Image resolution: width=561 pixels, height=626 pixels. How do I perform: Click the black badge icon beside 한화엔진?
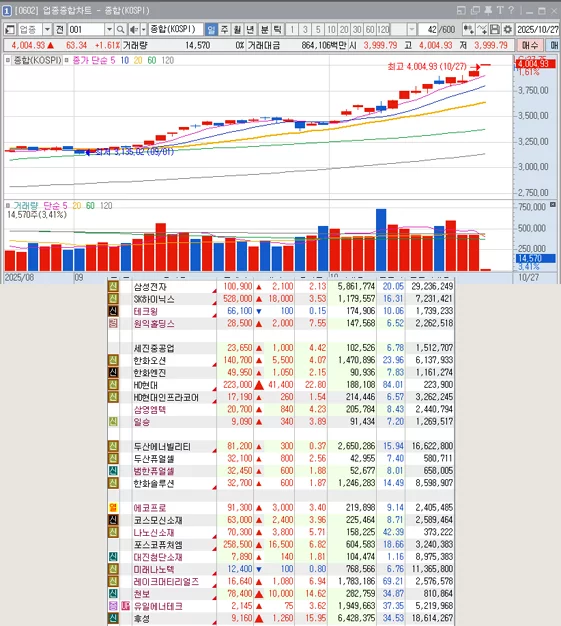click(x=113, y=372)
